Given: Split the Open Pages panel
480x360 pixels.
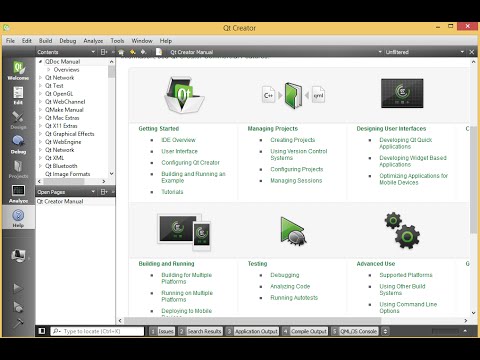Looking at the screenshot, I should pos(104,192).
